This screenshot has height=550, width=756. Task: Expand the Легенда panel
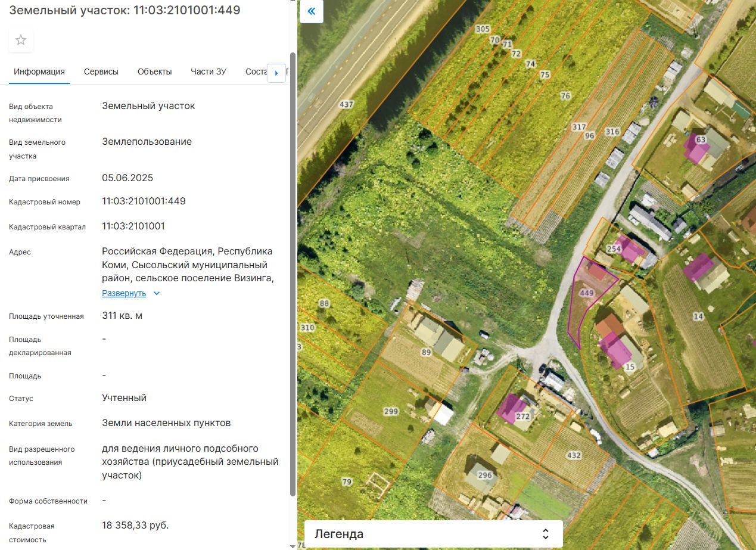pyautogui.click(x=433, y=534)
